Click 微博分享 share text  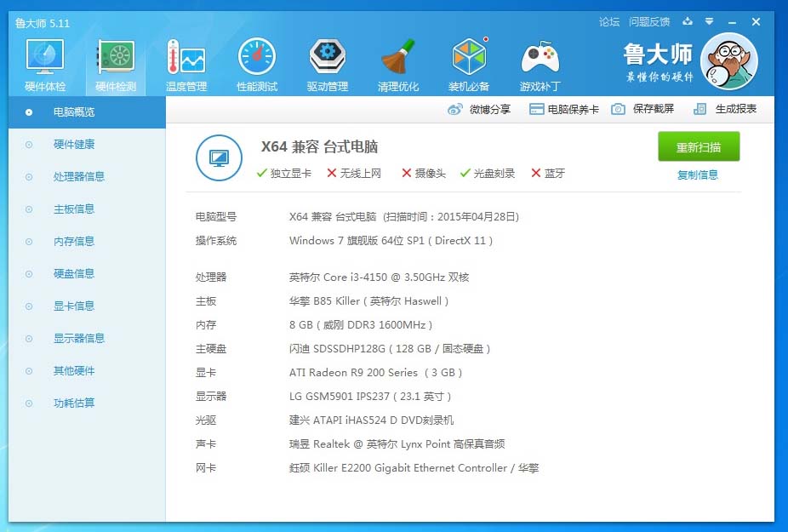(x=490, y=109)
